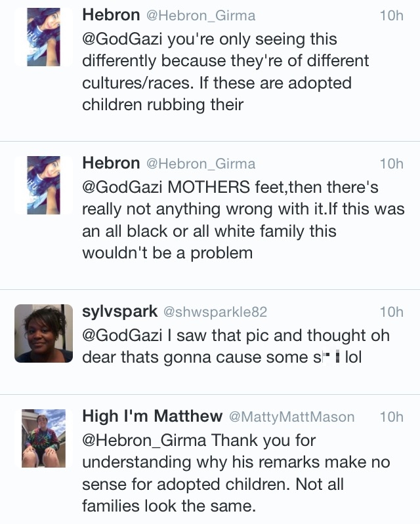
Task: Click @Hebron_Girma mention in Matthew's tweet
Action: coord(144,441)
